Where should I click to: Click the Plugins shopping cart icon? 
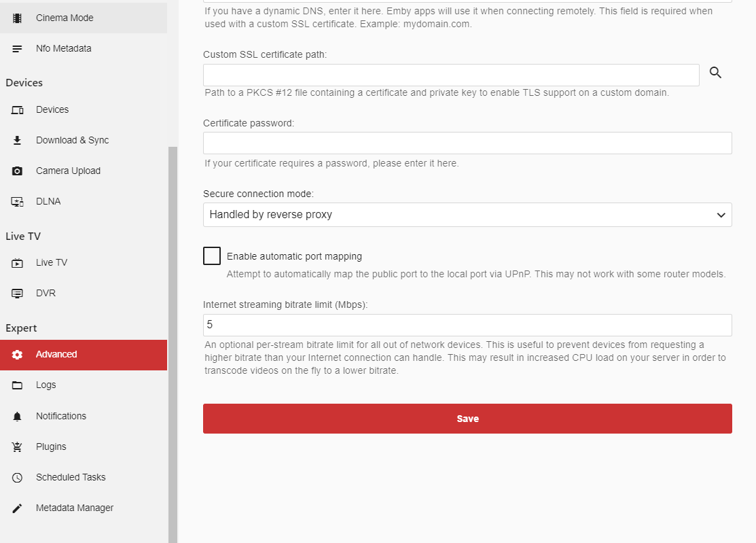pos(18,447)
